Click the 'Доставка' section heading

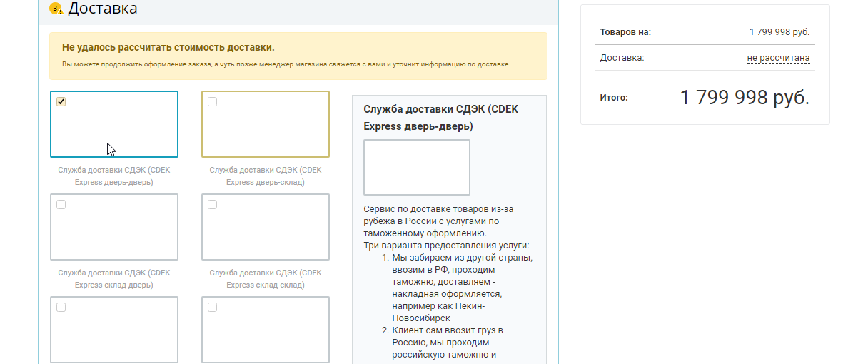pyautogui.click(x=103, y=9)
